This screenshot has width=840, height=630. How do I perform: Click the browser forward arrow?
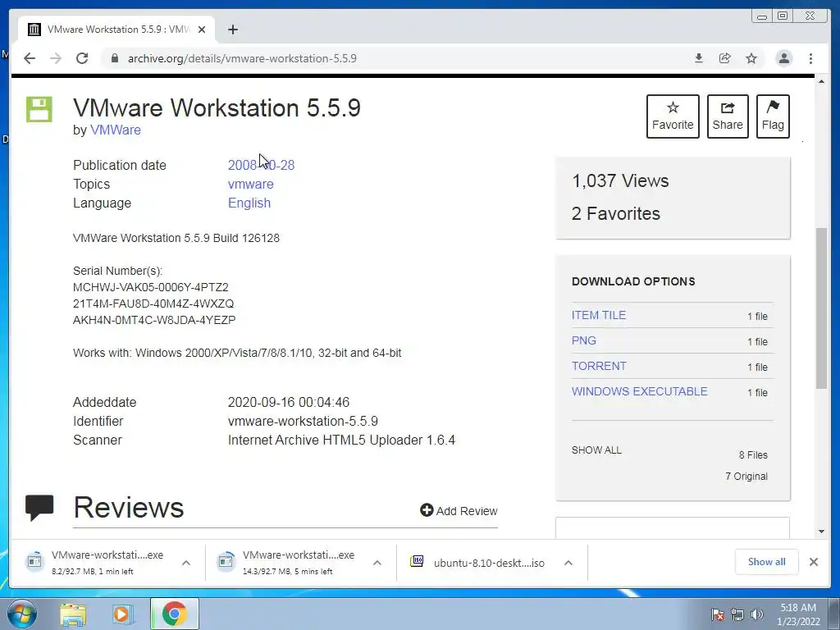tap(56, 58)
